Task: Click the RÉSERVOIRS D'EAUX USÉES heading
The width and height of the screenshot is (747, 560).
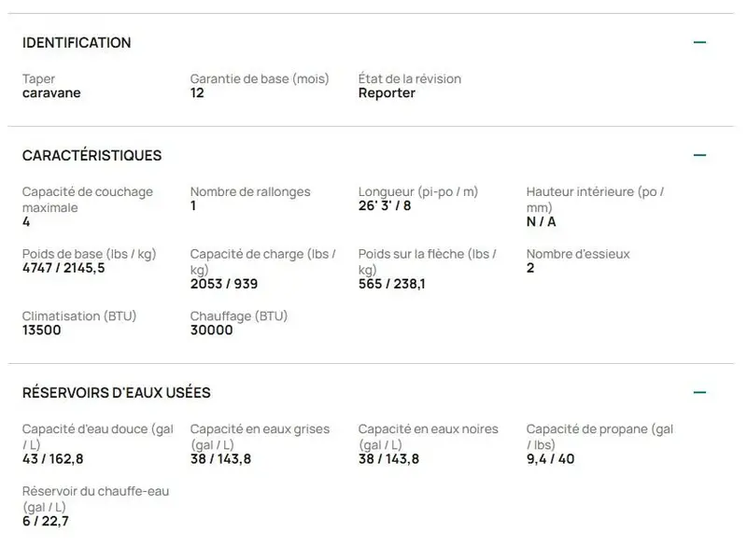Action: (x=116, y=393)
